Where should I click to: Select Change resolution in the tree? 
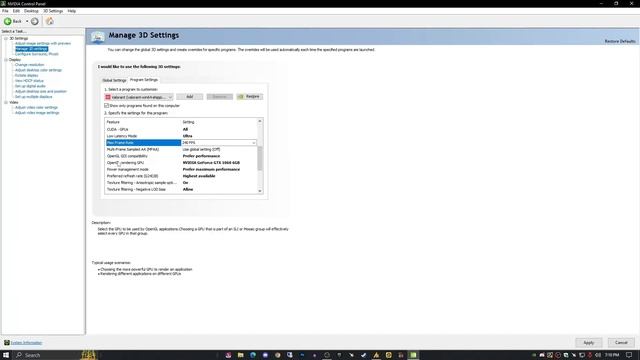coord(29,65)
